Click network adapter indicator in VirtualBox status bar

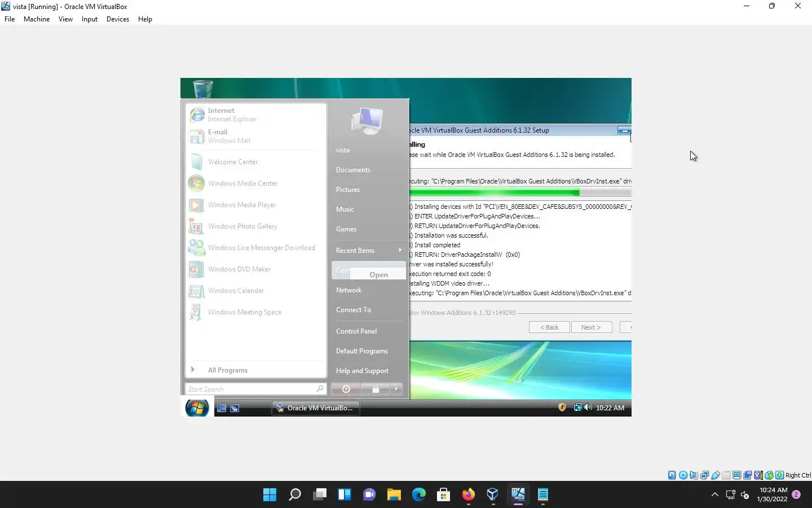click(x=704, y=475)
